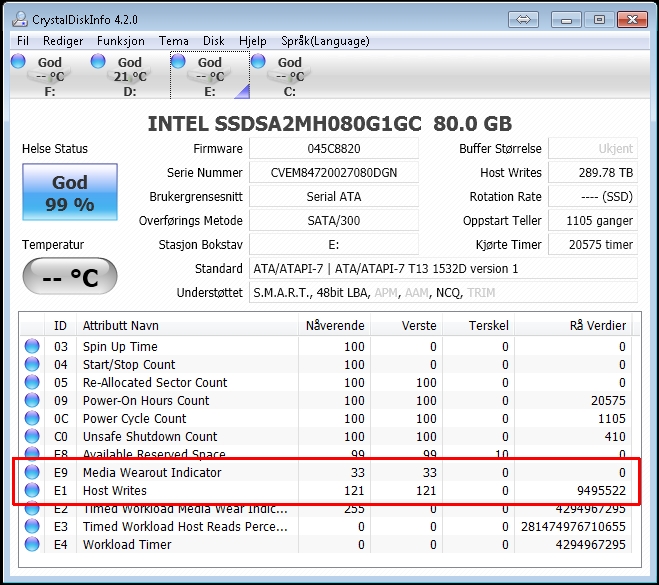Open the Hjelp menu
The height and width of the screenshot is (585, 659).
[x=253, y=41]
